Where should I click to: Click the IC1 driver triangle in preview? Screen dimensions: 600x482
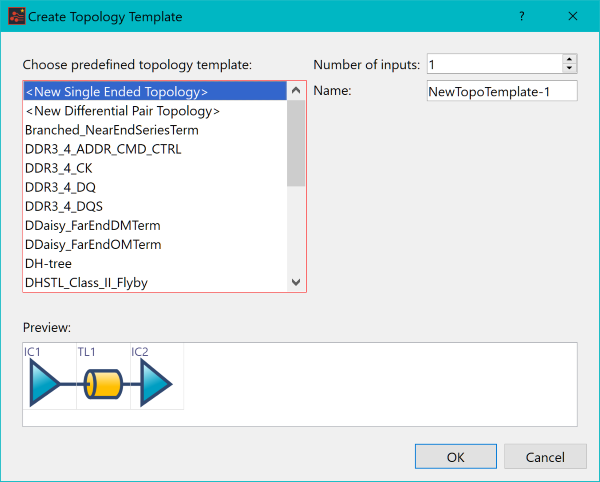pos(45,383)
